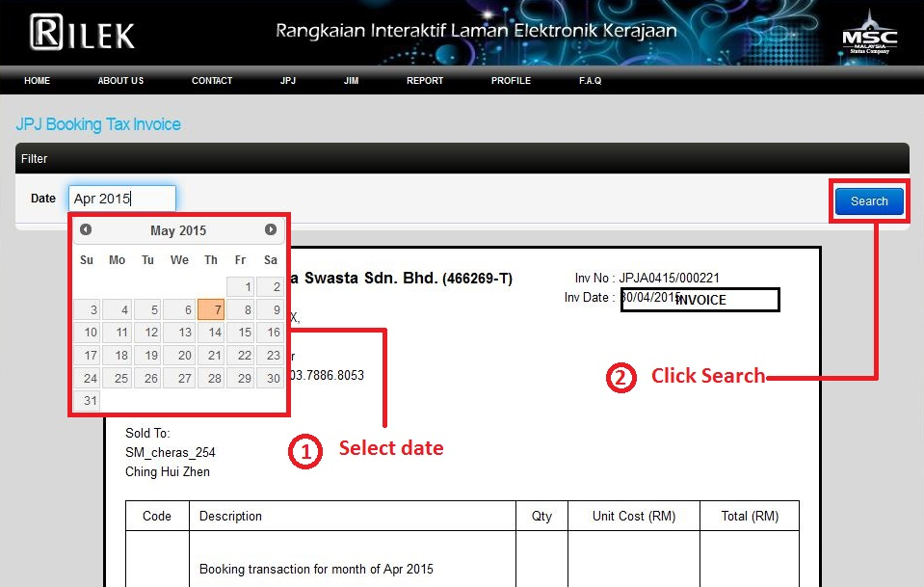Select May 31 in the calendar
This screenshot has width=924, height=587.
pos(88,401)
